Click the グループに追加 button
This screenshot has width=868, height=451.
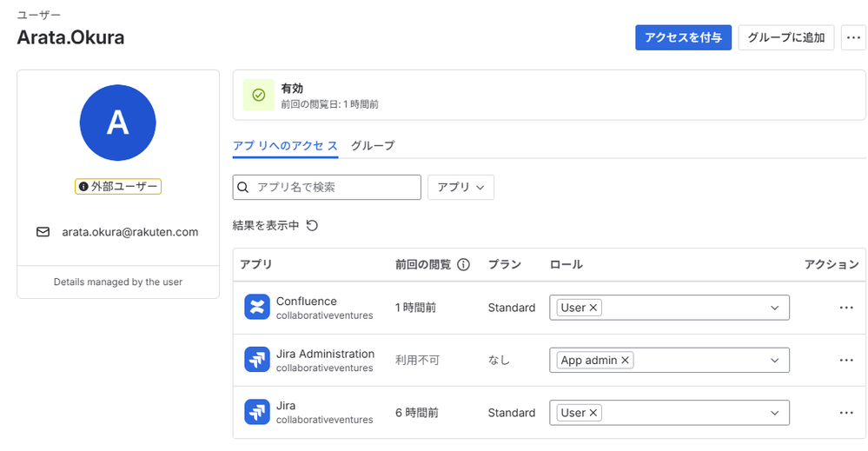[786, 37]
